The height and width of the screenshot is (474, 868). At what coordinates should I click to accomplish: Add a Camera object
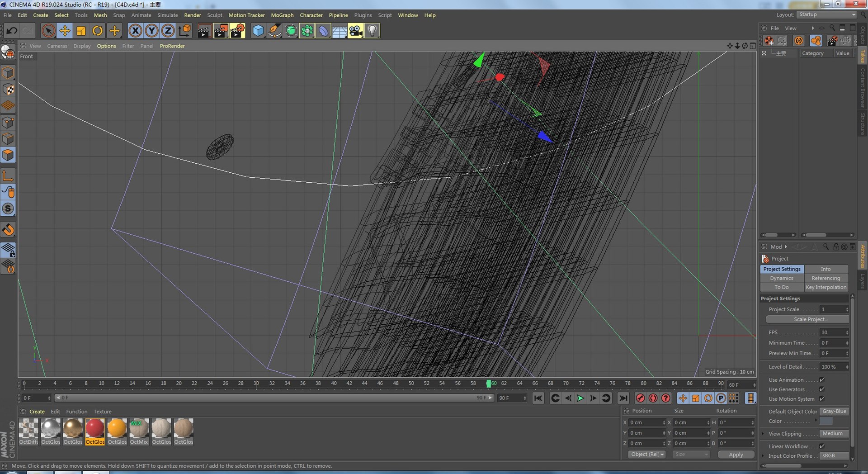click(356, 31)
